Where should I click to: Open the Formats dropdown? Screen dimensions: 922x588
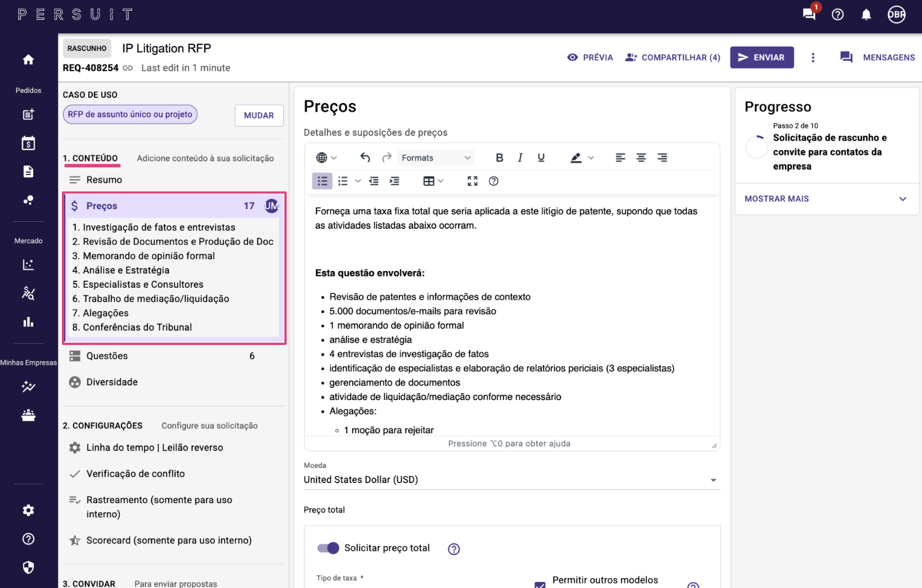(436, 158)
